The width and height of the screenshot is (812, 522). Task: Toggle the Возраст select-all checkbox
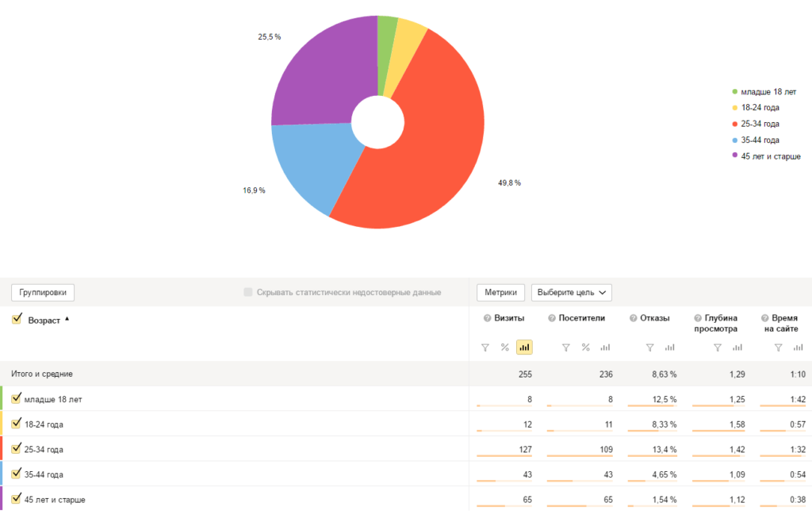click(17, 319)
